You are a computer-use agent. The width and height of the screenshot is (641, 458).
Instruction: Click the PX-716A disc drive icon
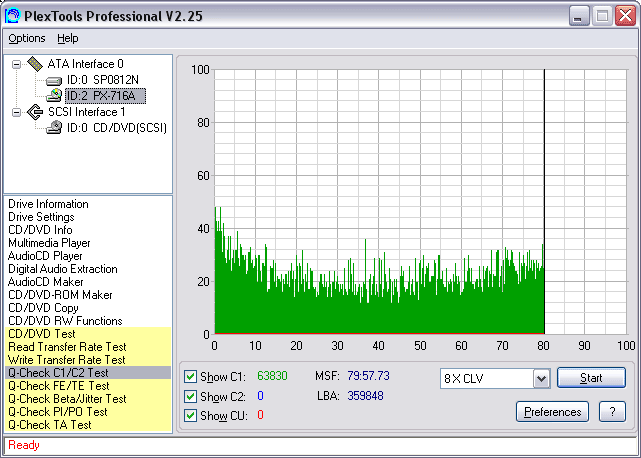[54, 96]
